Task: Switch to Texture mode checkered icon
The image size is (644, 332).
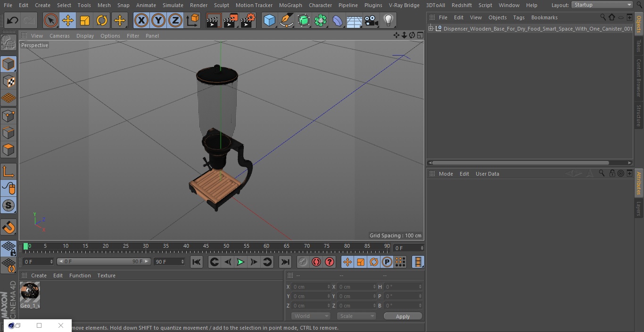Action: (x=8, y=81)
